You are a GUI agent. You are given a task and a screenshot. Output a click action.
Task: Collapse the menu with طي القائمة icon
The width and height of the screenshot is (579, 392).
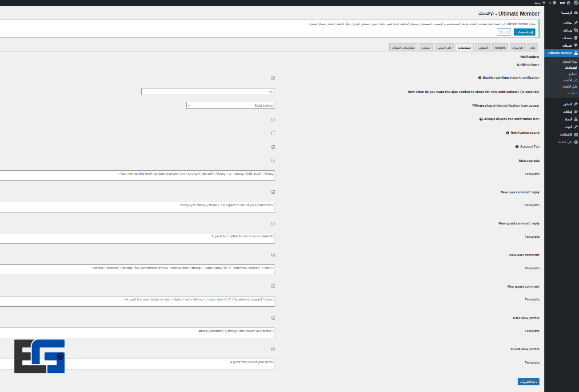coord(576,142)
